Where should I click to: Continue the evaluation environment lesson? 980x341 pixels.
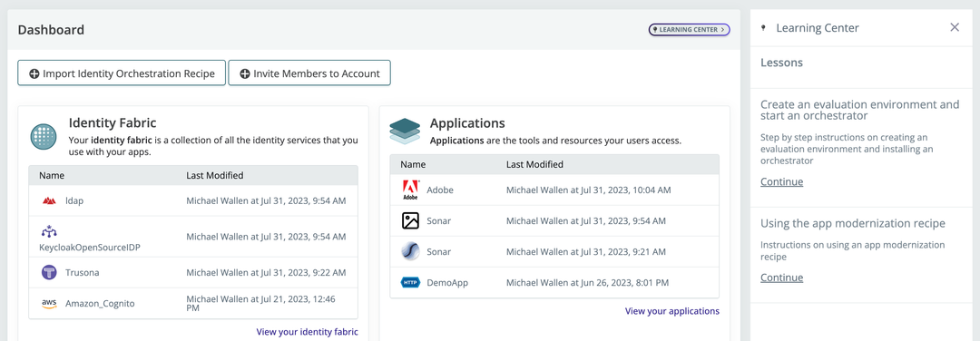782,181
